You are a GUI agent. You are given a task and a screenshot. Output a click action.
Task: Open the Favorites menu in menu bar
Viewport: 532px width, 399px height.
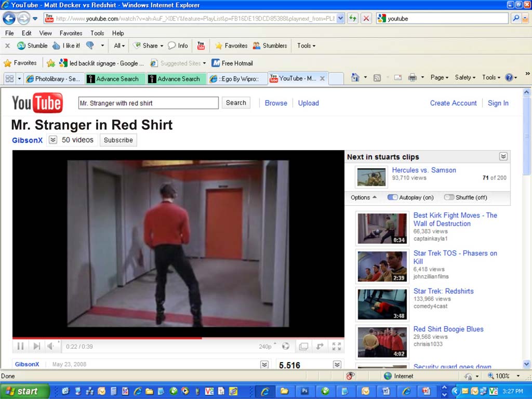point(71,33)
